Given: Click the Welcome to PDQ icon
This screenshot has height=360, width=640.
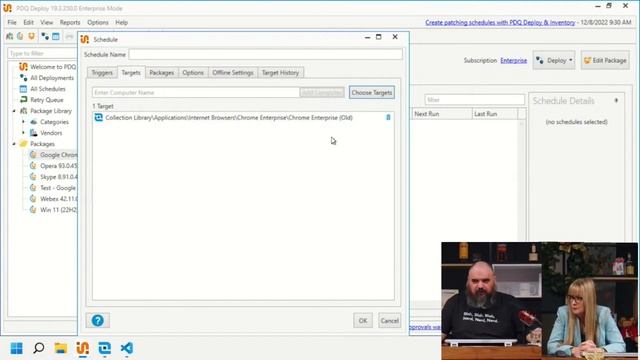Looking at the screenshot, I should click(23, 67).
